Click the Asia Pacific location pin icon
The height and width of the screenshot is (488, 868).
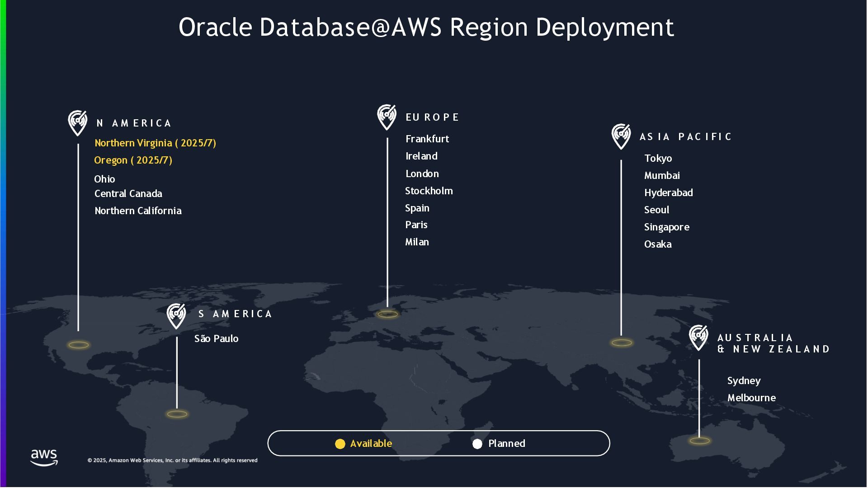pos(621,136)
